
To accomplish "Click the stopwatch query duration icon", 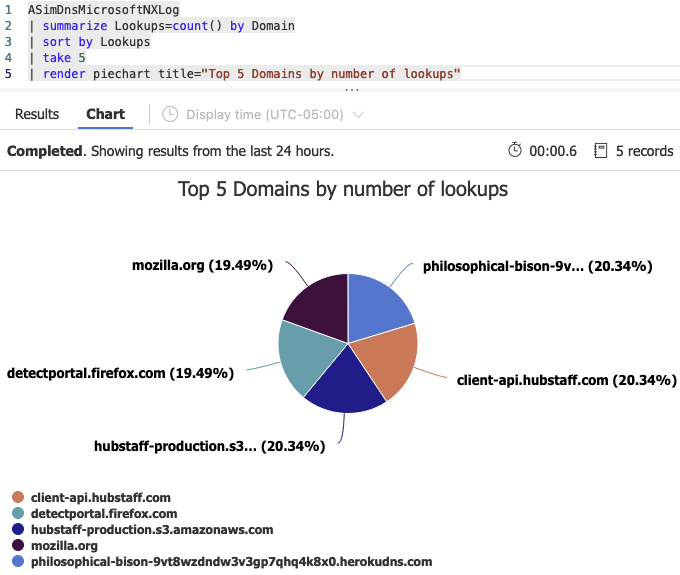I will [515, 151].
